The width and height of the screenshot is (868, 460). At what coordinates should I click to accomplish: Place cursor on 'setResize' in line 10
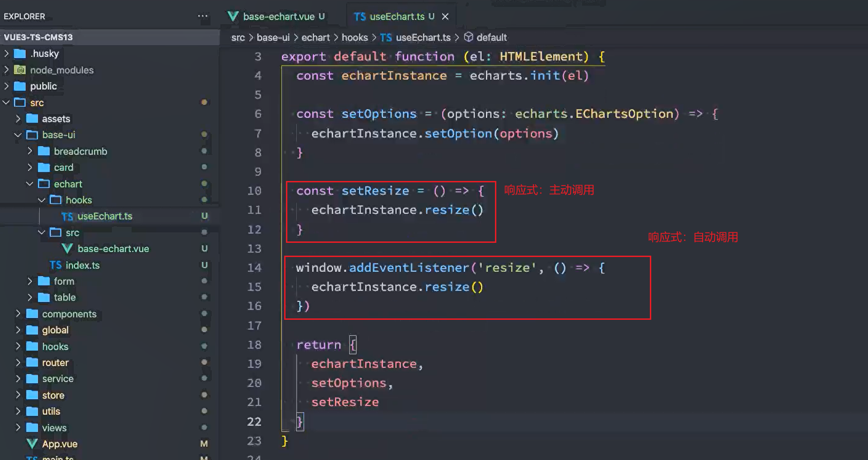tap(375, 191)
